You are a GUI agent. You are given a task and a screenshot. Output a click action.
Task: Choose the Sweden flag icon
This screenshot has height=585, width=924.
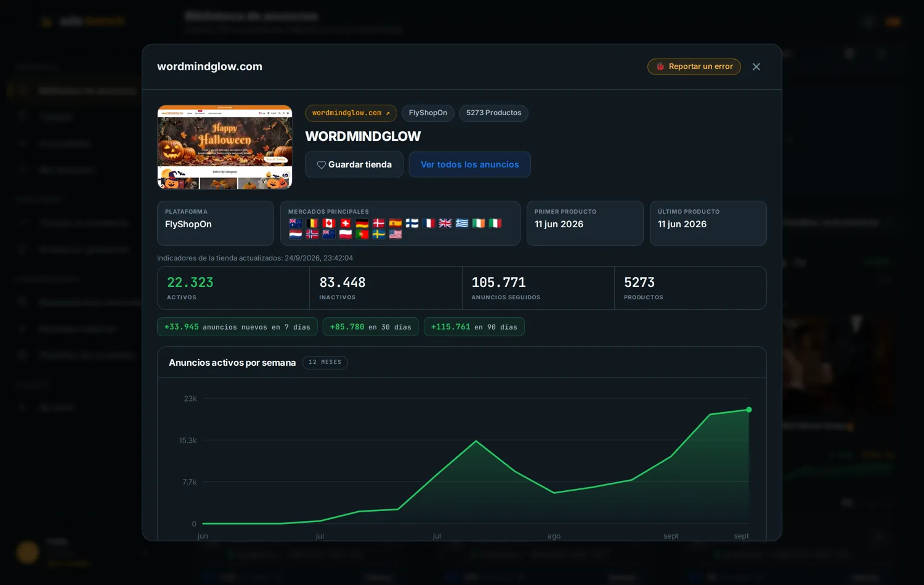[x=379, y=235]
